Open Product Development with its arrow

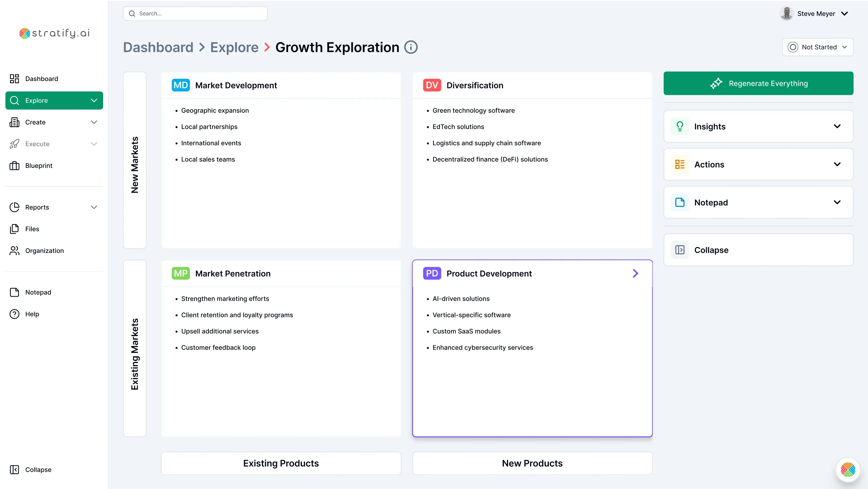pyautogui.click(x=635, y=274)
